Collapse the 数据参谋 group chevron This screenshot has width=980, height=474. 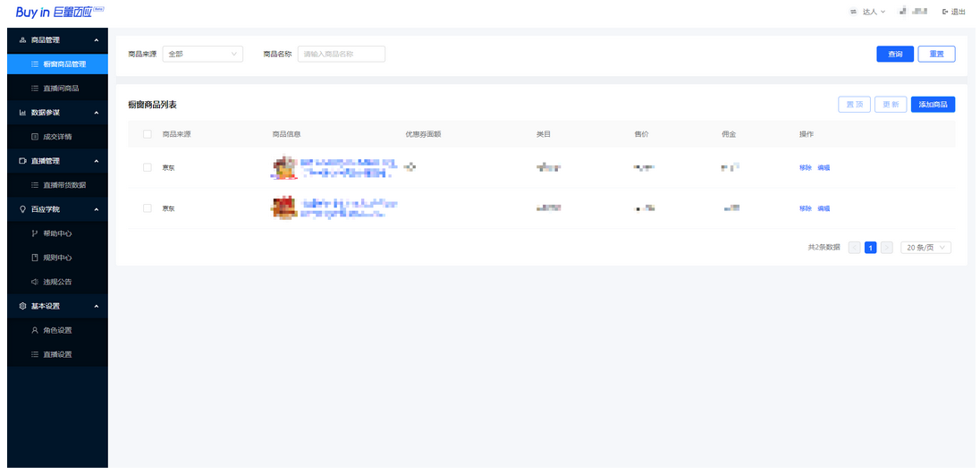(97, 113)
